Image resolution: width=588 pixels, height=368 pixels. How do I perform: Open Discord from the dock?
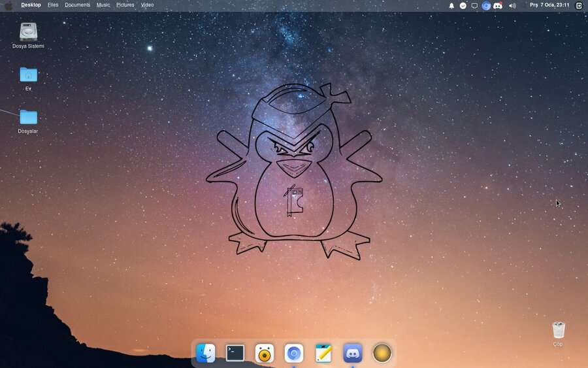tap(353, 353)
